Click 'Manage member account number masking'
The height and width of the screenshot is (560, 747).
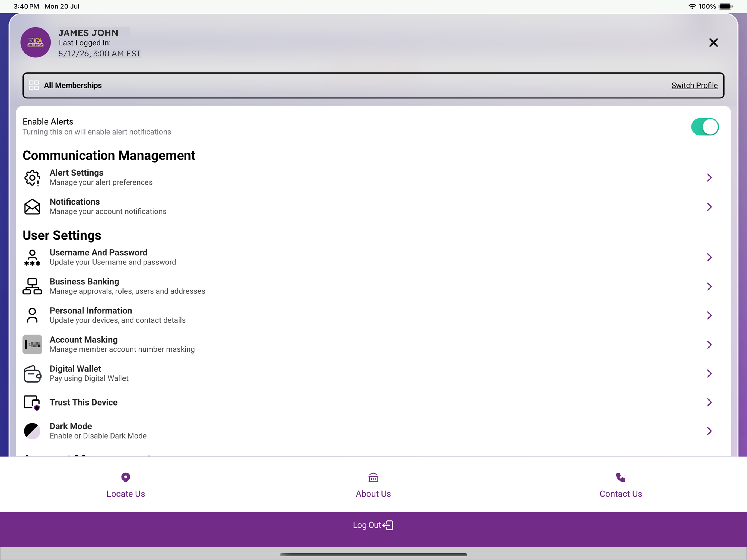pos(122,349)
